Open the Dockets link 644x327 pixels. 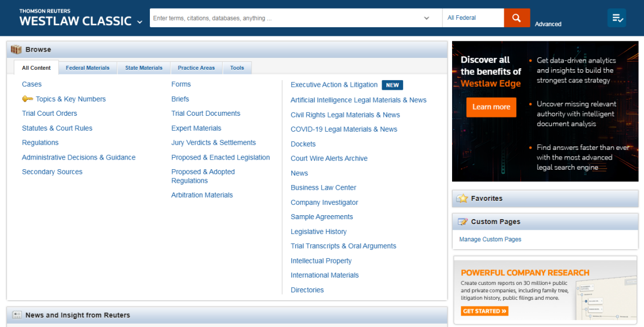coord(303,144)
